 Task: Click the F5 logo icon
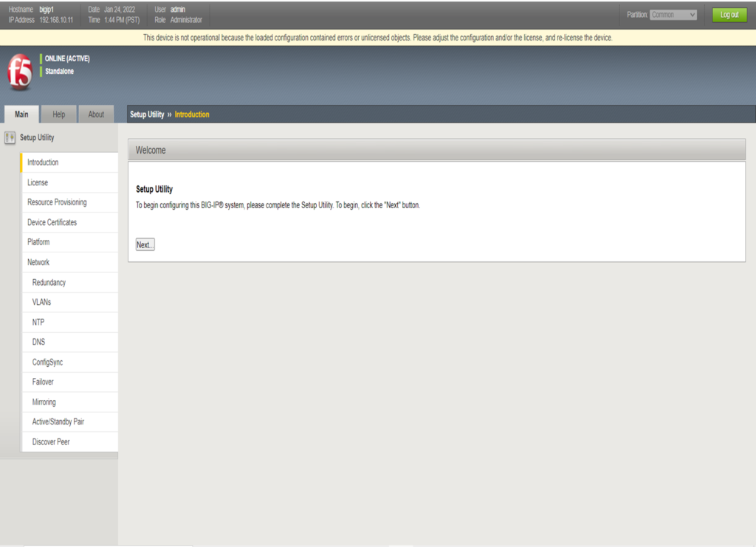19,72
